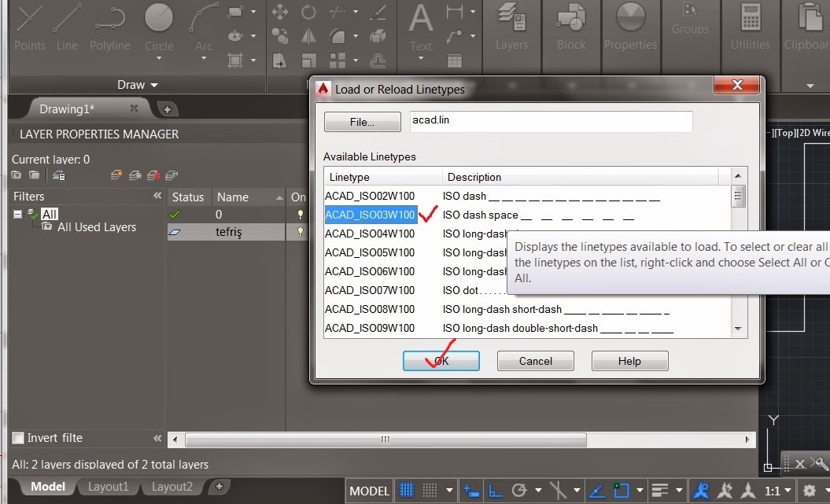This screenshot has width=830, height=504.
Task: Toggle snap mode dotted grid icon
Action: pos(430,491)
